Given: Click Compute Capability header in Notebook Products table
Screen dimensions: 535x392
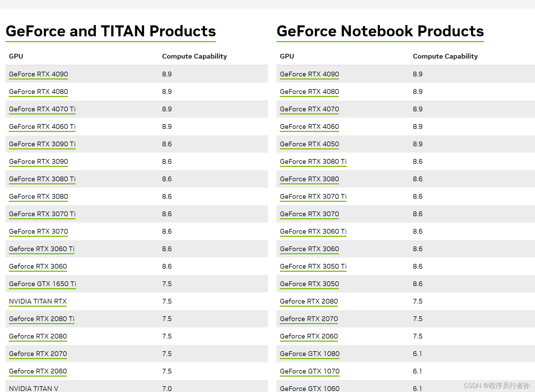Looking at the screenshot, I should [445, 56].
